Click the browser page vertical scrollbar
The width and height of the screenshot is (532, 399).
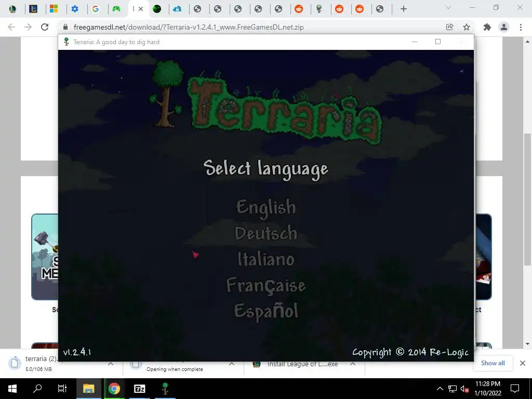pyautogui.click(x=527, y=199)
